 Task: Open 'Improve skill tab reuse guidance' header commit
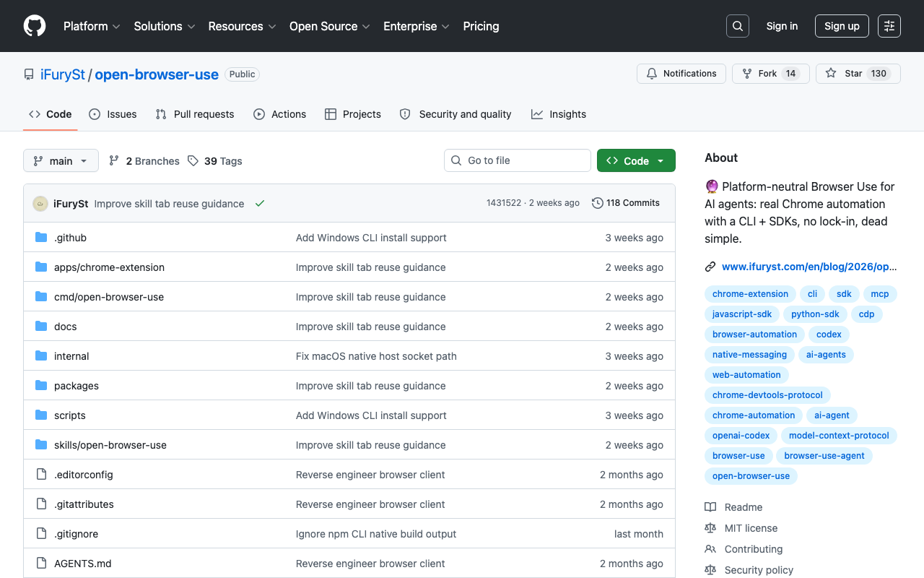(169, 204)
